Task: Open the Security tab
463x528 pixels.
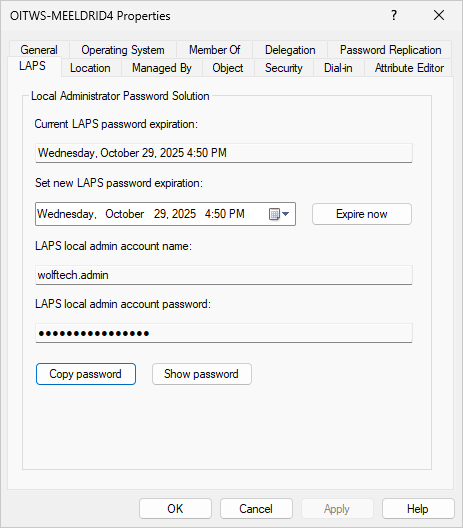Action: (x=284, y=68)
